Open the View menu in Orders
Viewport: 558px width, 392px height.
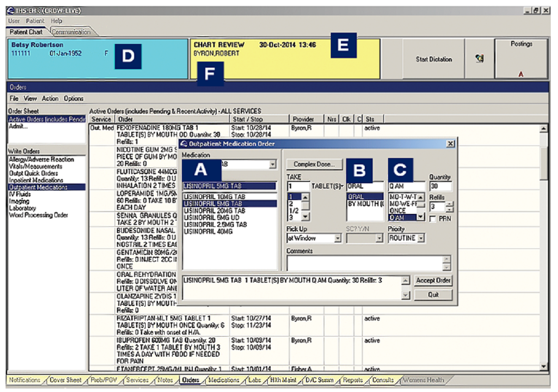30,99
